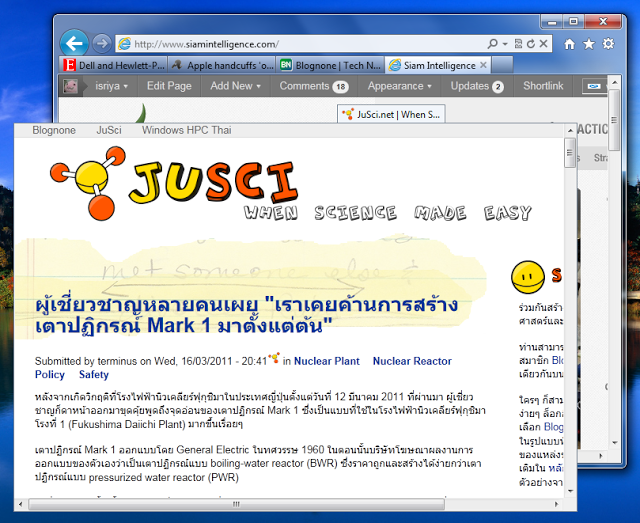Open JuSci link in top navigation
Viewport: 640px width, 523px height.
[109, 130]
